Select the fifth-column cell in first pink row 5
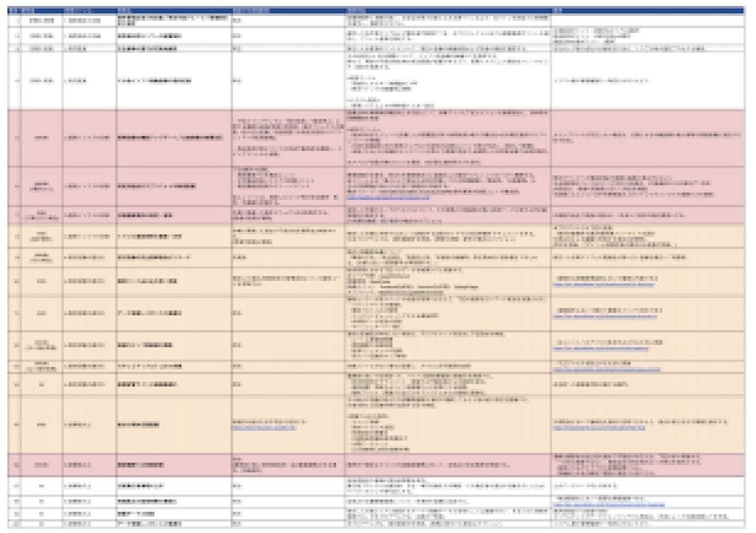This screenshot has height=533, width=756. 288,138
